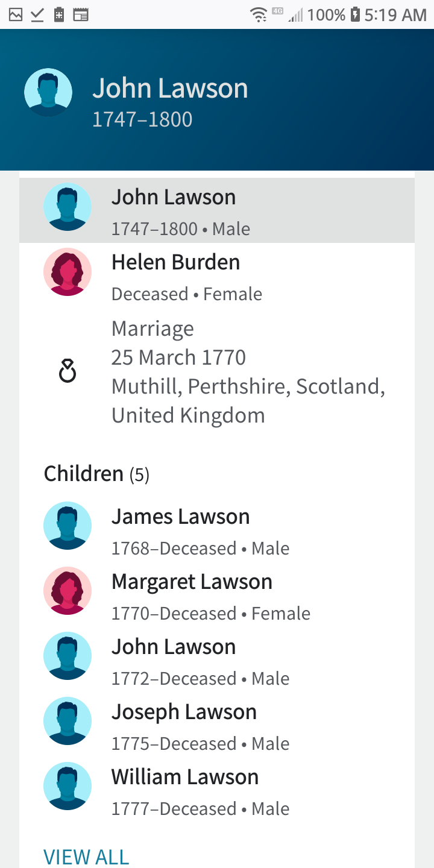
Task: Tap the Wi-Fi icon in the status bar
Action: (259, 14)
